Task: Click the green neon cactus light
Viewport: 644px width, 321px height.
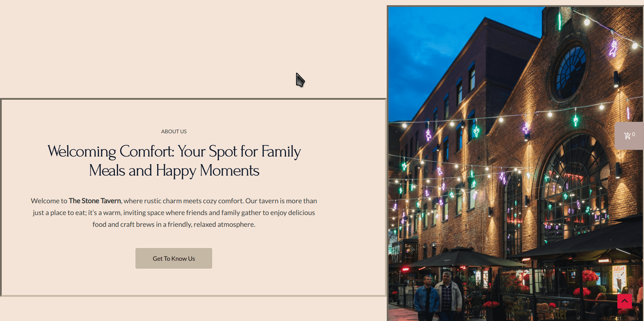Action: point(476,131)
